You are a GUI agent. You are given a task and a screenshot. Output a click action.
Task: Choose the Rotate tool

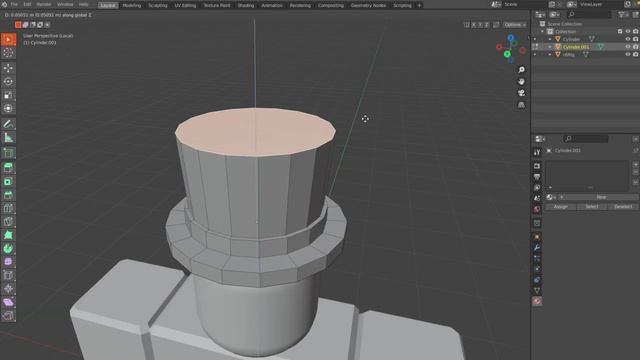pyautogui.click(x=8, y=82)
